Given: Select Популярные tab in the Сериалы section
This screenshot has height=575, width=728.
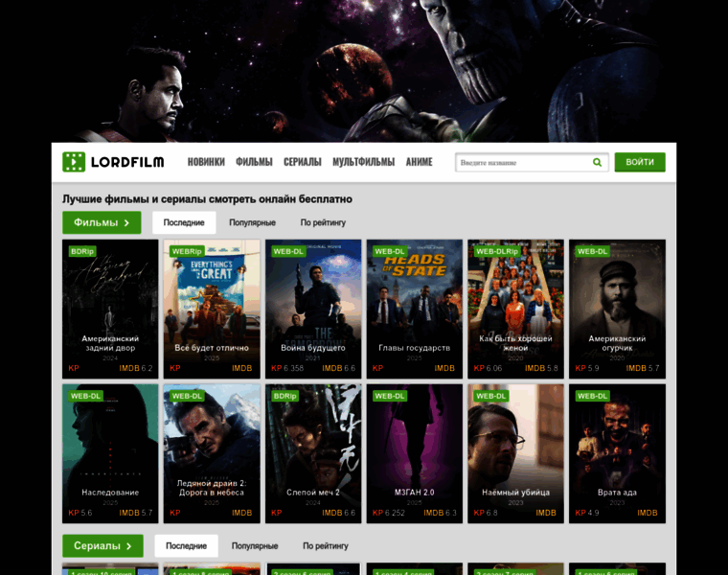Looking at the screenshot, I should (x=255, y=545).
